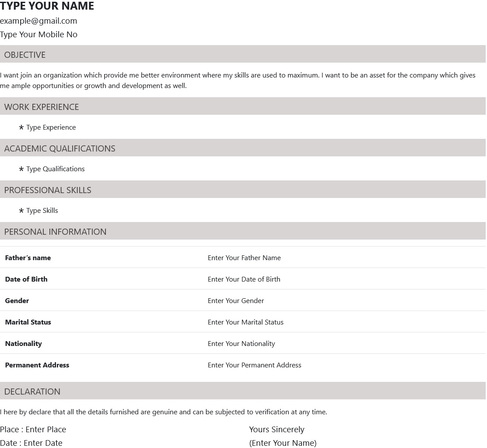Click the Date : Enter Date field
The height and width of the screenshot is (448, 487).
pyautogui.click(x=31, y=443)
